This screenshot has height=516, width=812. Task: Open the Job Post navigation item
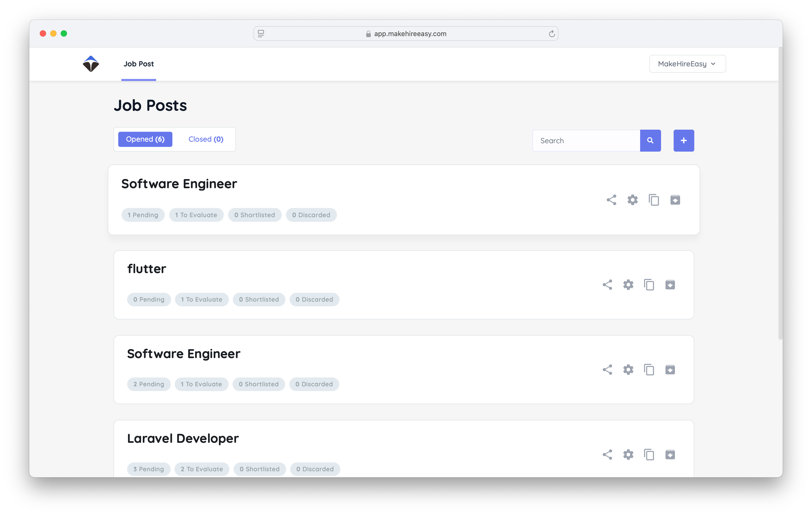click(138, 64)
